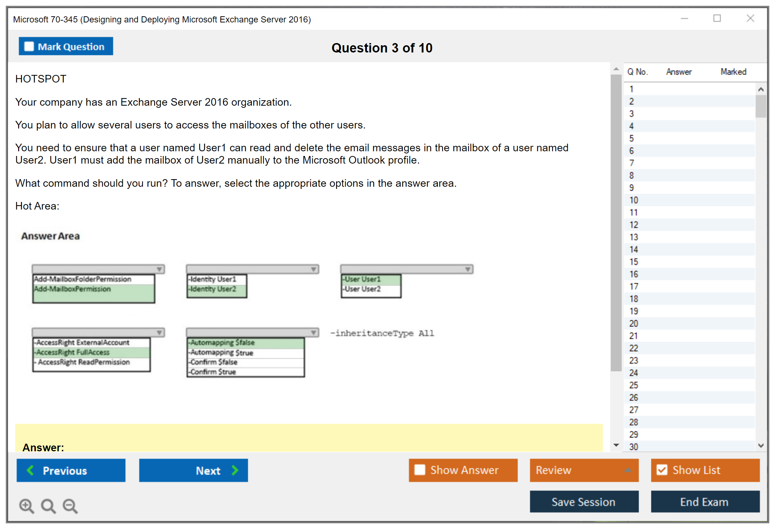The image size is (778, 532).
Task: Select question 10 in the list
Action: point(634,200)
